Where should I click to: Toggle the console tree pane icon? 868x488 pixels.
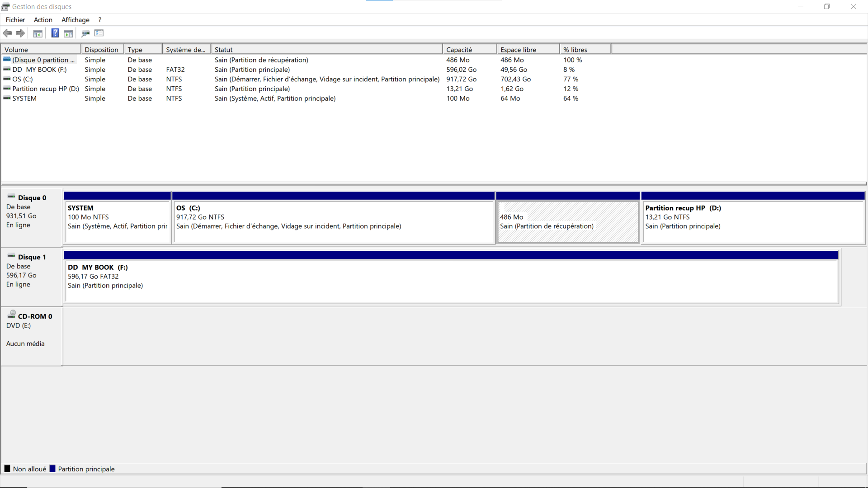click(x=38, y=33)
